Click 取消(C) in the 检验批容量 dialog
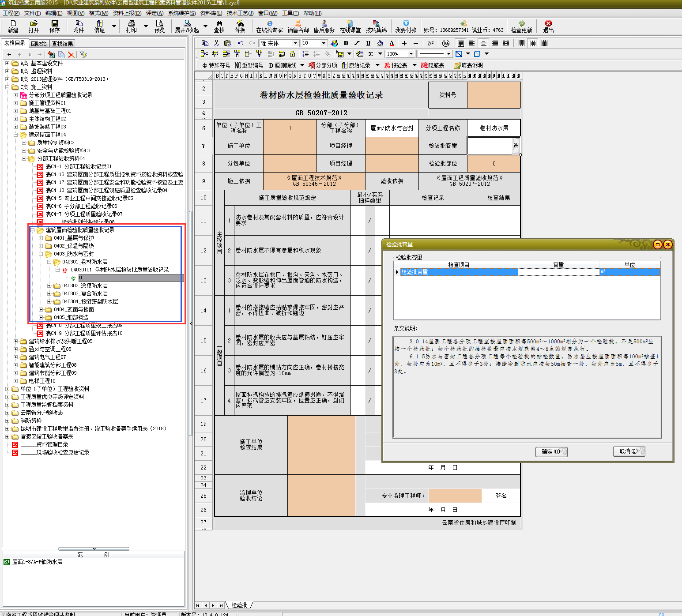Viewport: 682px width, 616px height. click(x=629, y=451)
